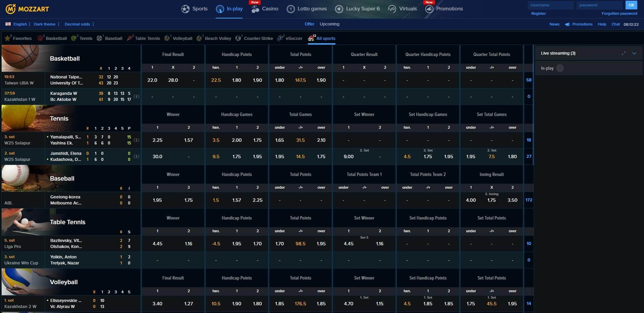Open the English language dropdown
Screen dimensions: 644x313
pos(20,24)
